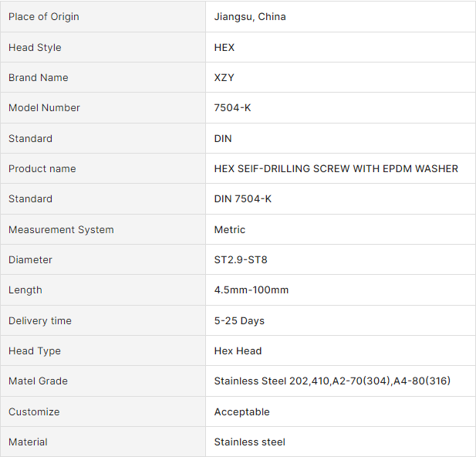Select the "Measurement System" label
Viewport: 476px width, 457px height.
(61, 230)
